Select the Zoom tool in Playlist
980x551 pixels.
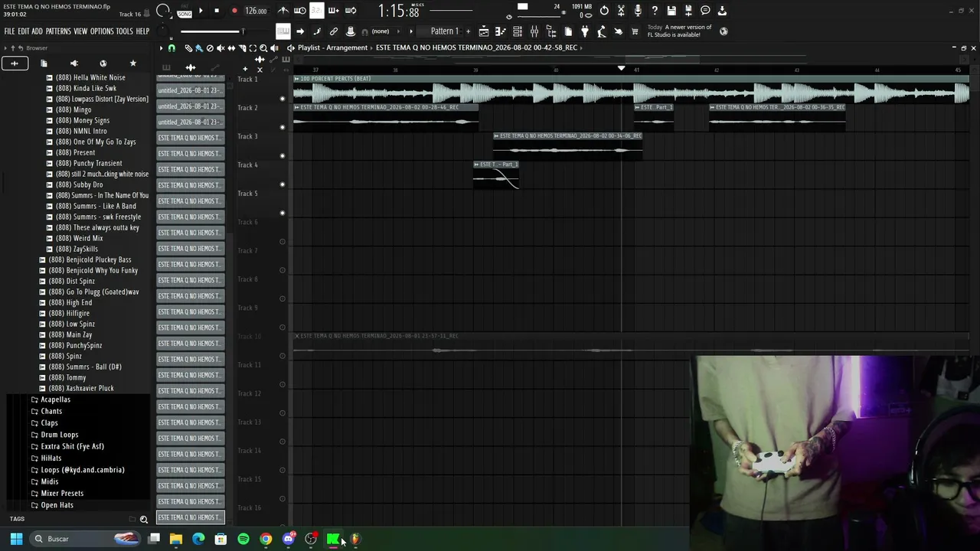[x=263, y=47]
